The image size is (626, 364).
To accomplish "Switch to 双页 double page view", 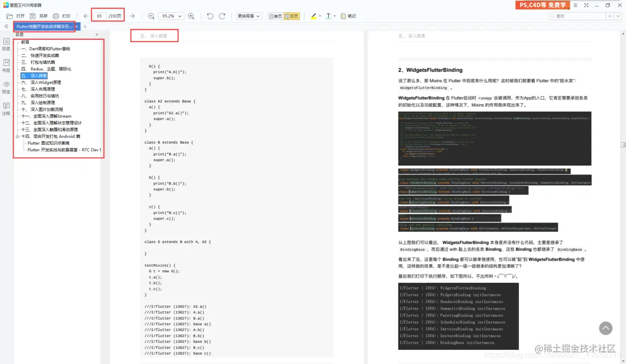I will (x=292, y=16).
